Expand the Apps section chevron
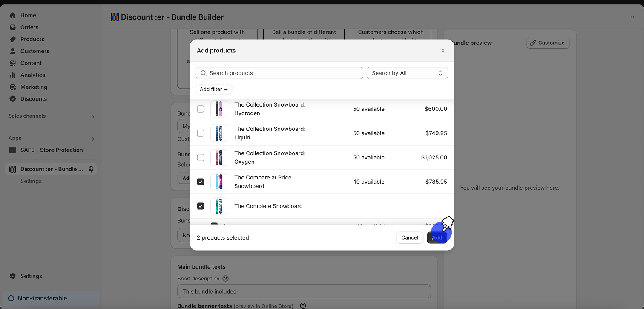The width and height of the screenshot is (644, 309). 93,139
